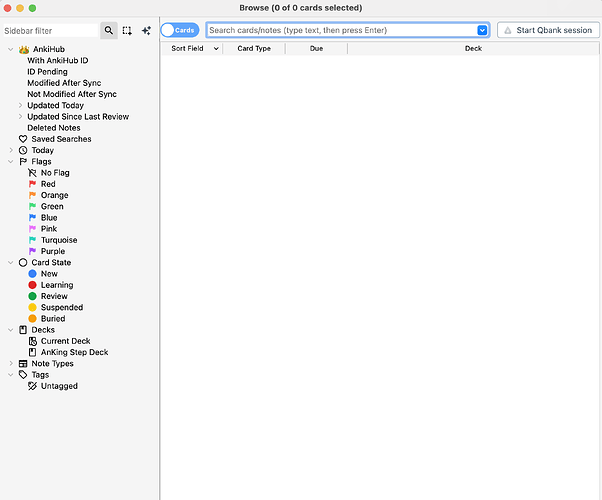Click the Saved Searches heart icon

click(x=23, y=139)
